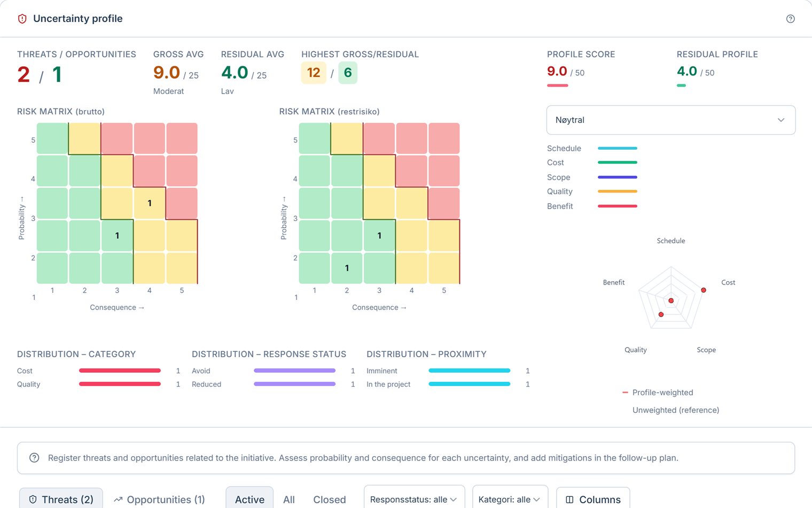Click the restrisiko matrix cell probability 1 consequence 2
This screenshot has width=812, height=508.
point(347,268)
